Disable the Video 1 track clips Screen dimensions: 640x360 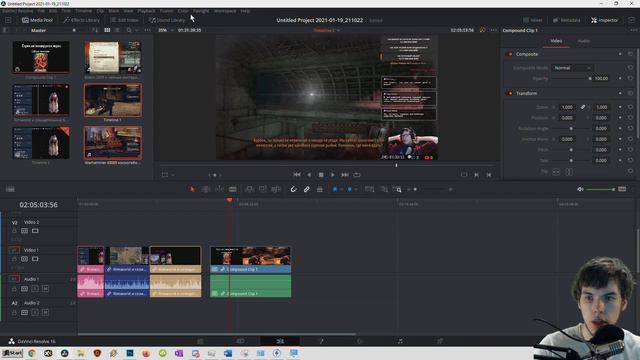tap(35, 259)
